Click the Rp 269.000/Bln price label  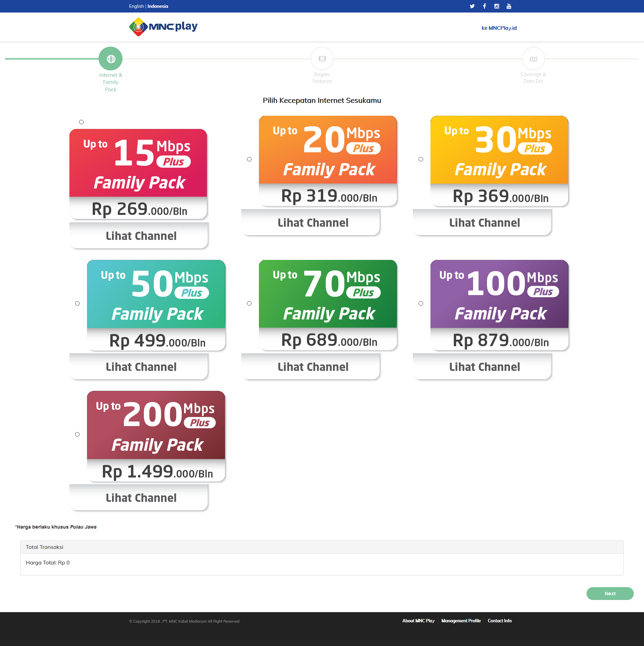point(139,209)
